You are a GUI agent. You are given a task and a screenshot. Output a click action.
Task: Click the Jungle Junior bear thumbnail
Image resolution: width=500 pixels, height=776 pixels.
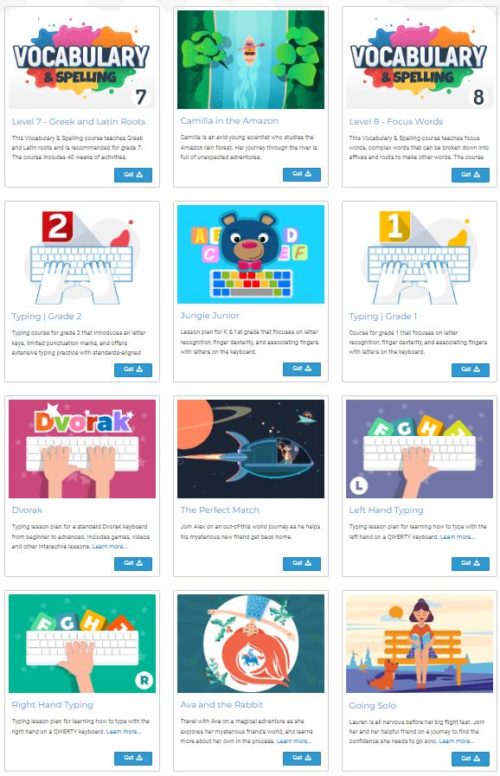pos(251,254)
